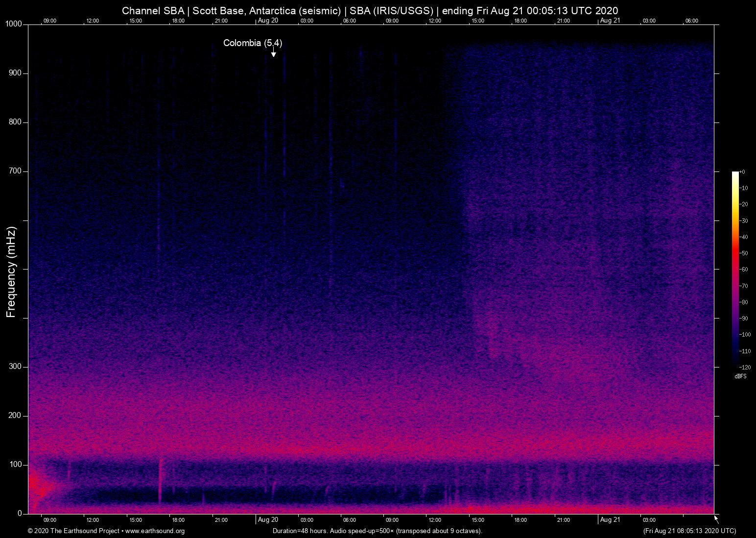
Task: Select the Aug 20 marker on the top time axis
Action: pyautogui.click(x=268, y=21)
